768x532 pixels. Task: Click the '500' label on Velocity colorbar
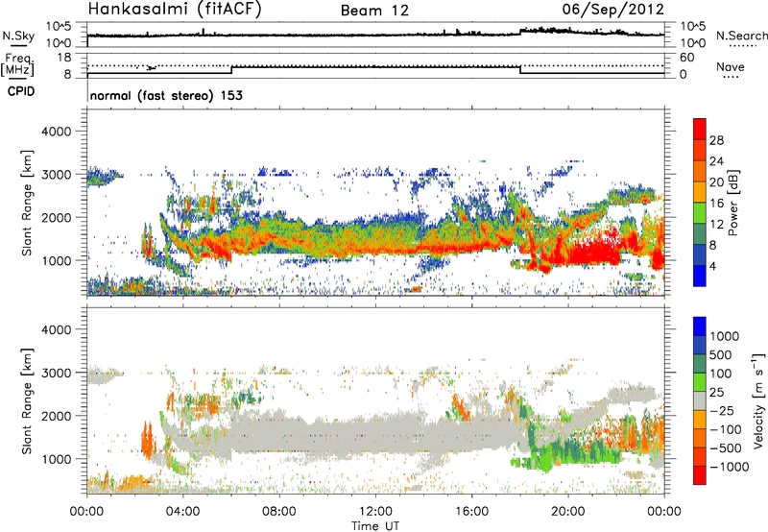(x=721, y=354)
